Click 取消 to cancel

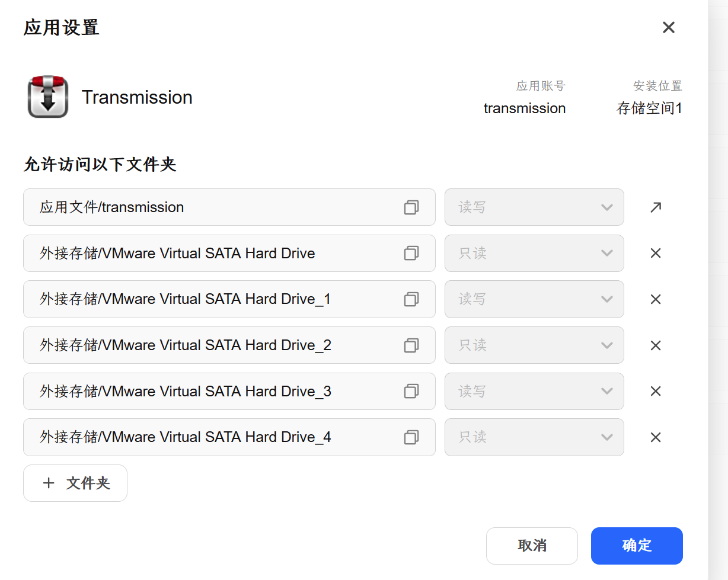click(x=532, y=546)
